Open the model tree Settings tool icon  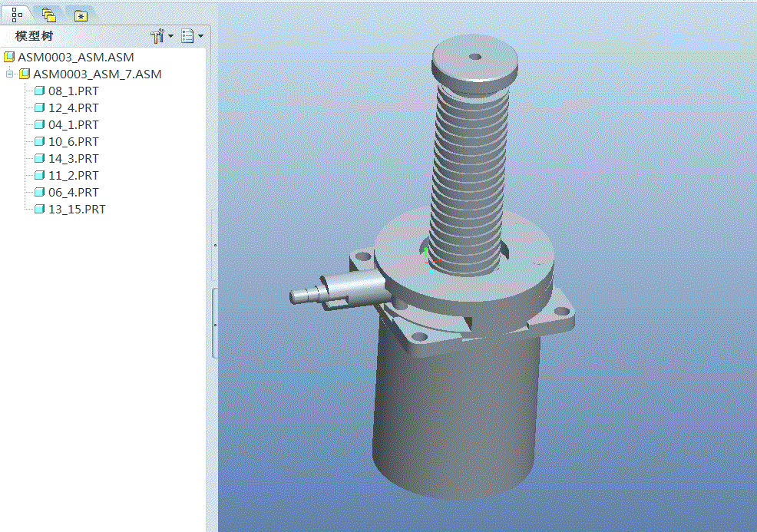[x=157, y=36]
